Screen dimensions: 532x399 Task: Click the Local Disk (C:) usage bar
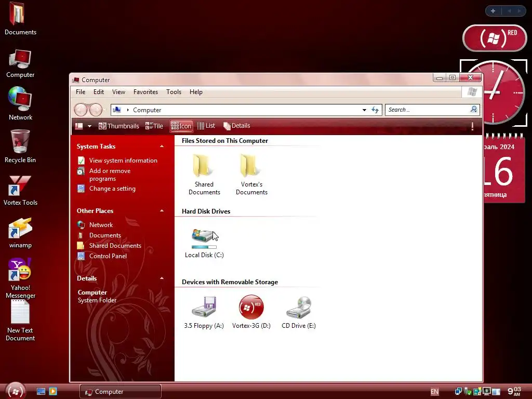(x=204, y=247)
